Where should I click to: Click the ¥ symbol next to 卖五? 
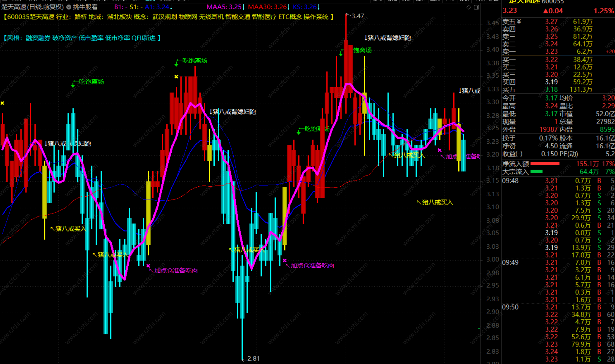click(519, 22)
